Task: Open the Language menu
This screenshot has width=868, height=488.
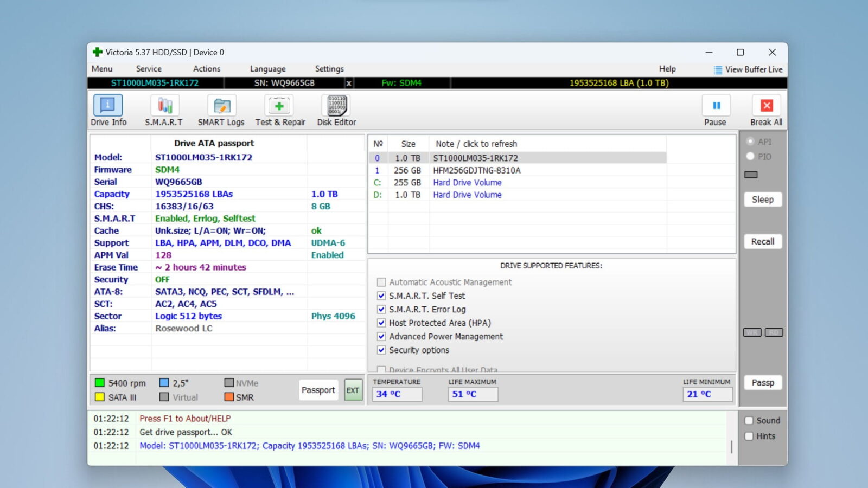Action: click(x=267, y=69)
